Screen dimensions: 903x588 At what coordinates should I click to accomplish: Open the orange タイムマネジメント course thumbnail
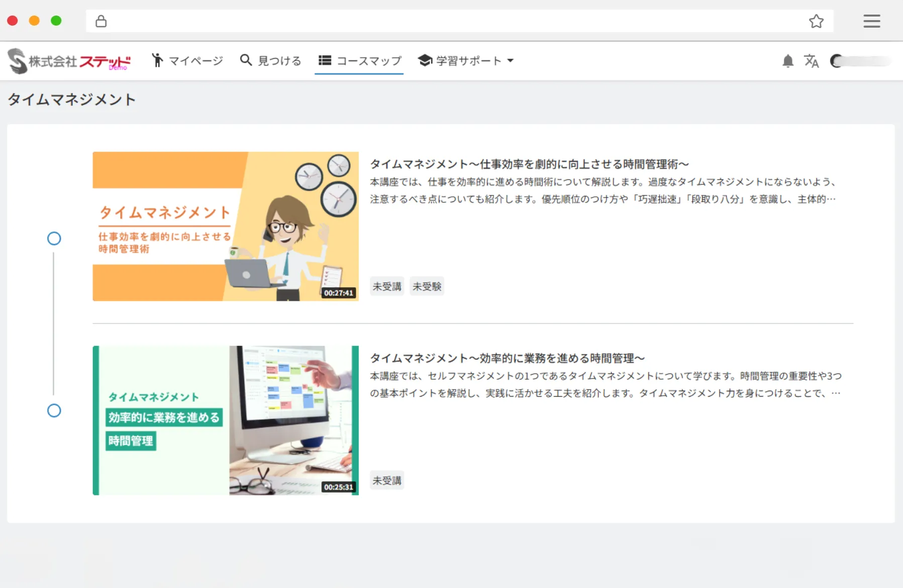click(x=226, y=226)
